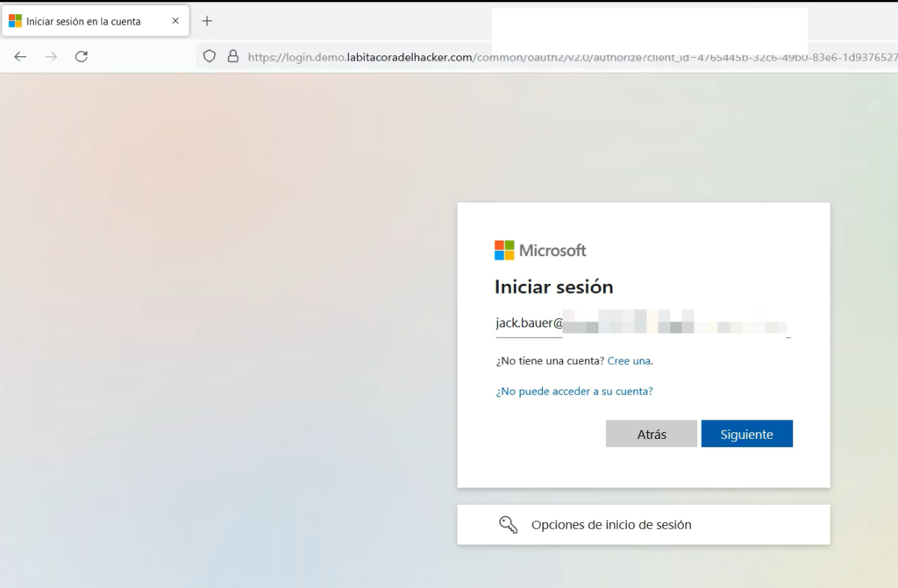The width and height of the screenshot is (898, 588).
Task: Click the Microsoft favicon in the tab
Action: (16, 21)
